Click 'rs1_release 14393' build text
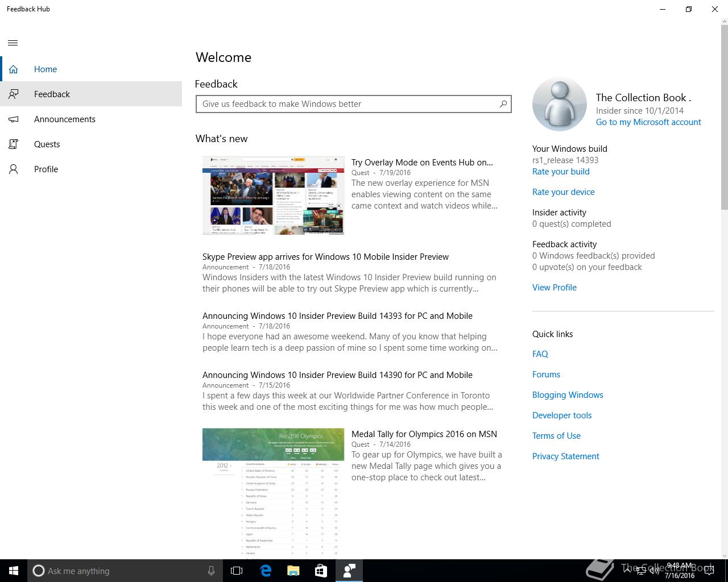Viewport: 728px width, 582px height. pyautogui.click(x=565, y=160)
